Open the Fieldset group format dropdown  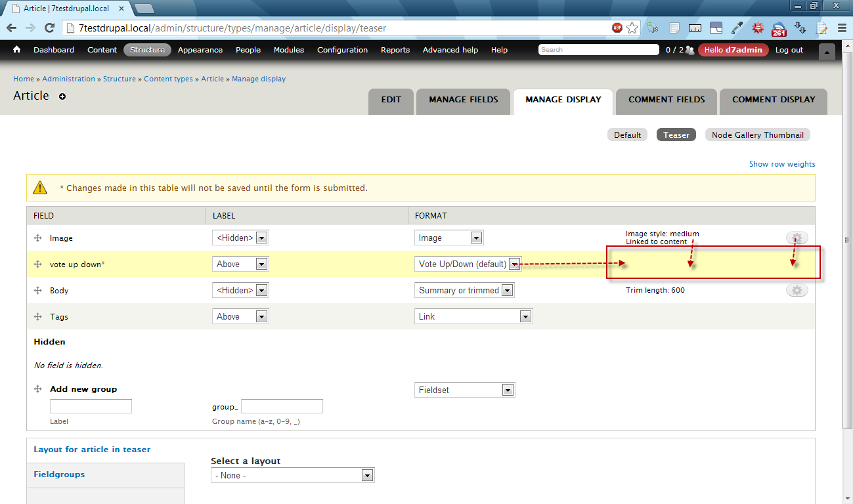[465, 390]
